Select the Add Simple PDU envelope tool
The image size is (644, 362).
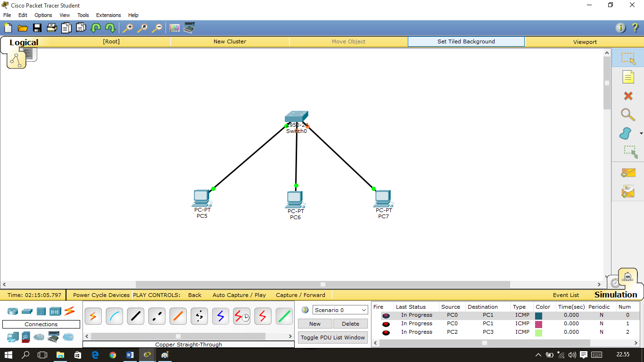point(628,173)
